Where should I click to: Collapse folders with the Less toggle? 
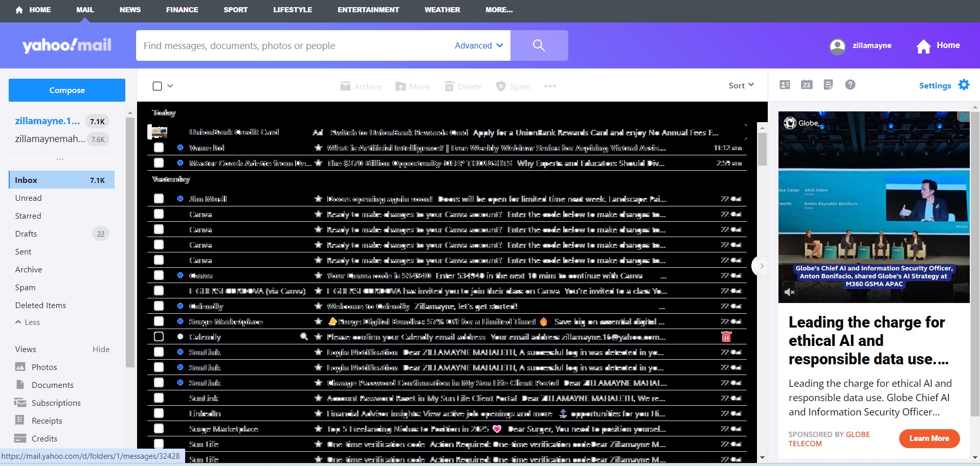pyautogui.click(x=28, y=322)
